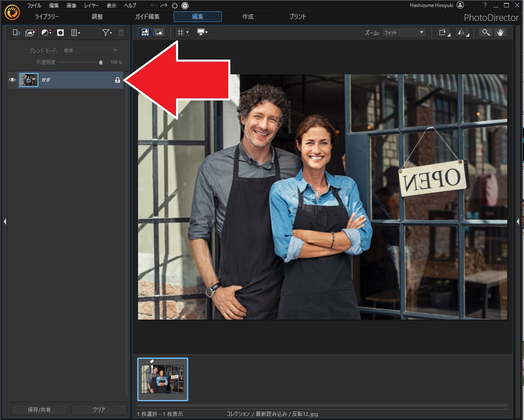Click the 保存/共有 button
Screen dimensions: 524x420
pyautogui.click(x=39, y=410)
